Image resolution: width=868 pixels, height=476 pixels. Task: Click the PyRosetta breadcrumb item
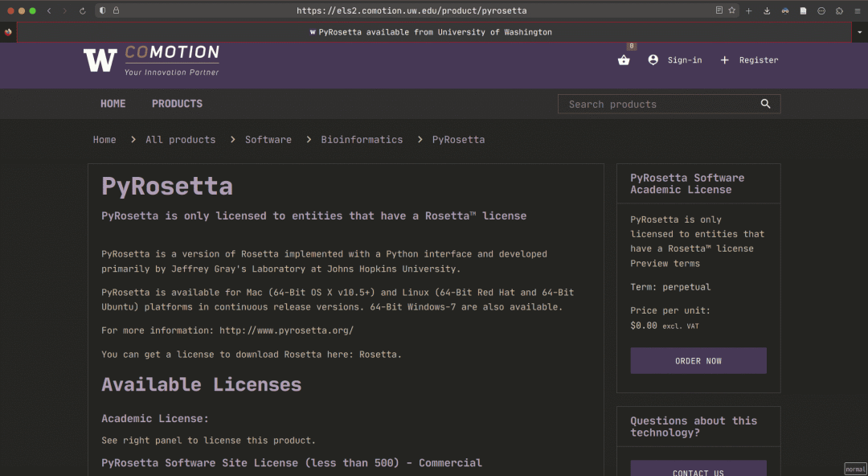pyautogui.click(x=458, y=140)
